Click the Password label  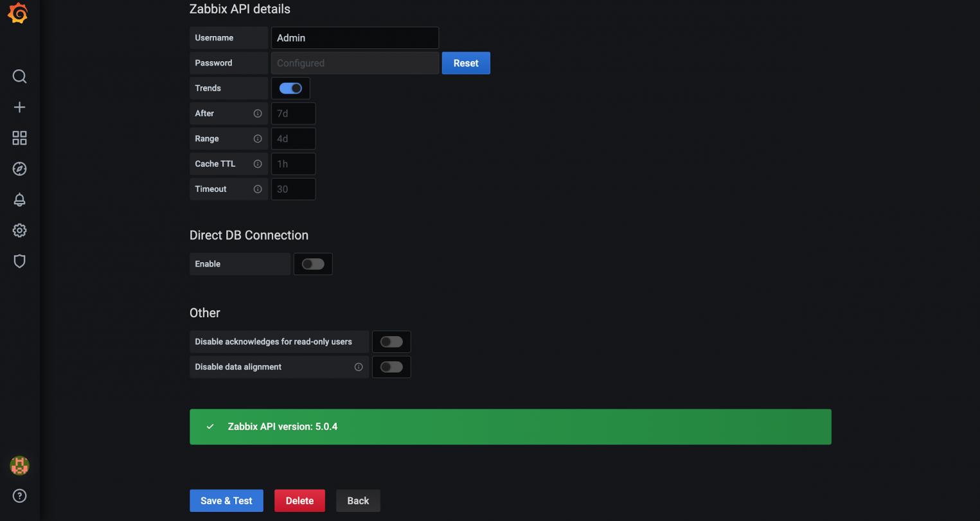pyautogui.click(x=213, y=63)
